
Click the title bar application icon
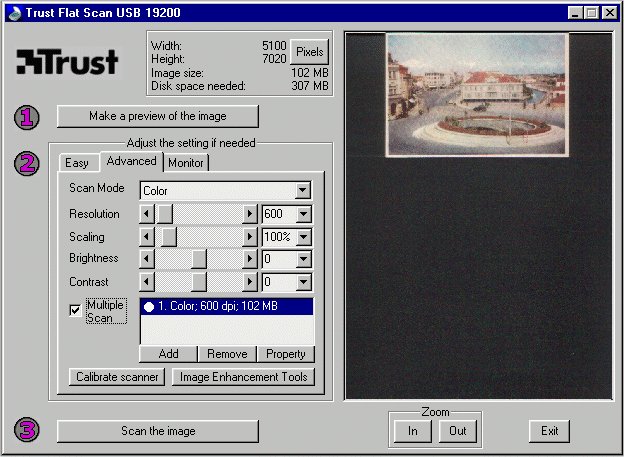click(11, 12)
